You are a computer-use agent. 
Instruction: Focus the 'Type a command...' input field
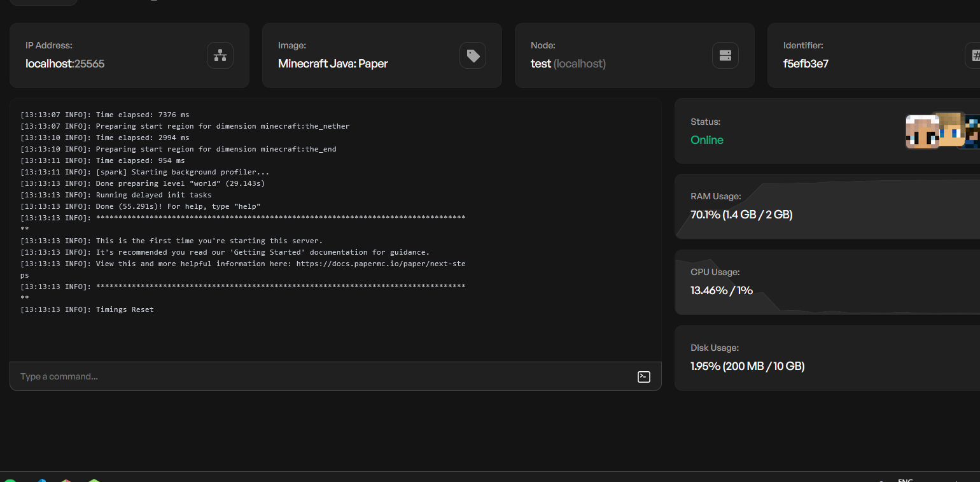click(x=335, y=376)
